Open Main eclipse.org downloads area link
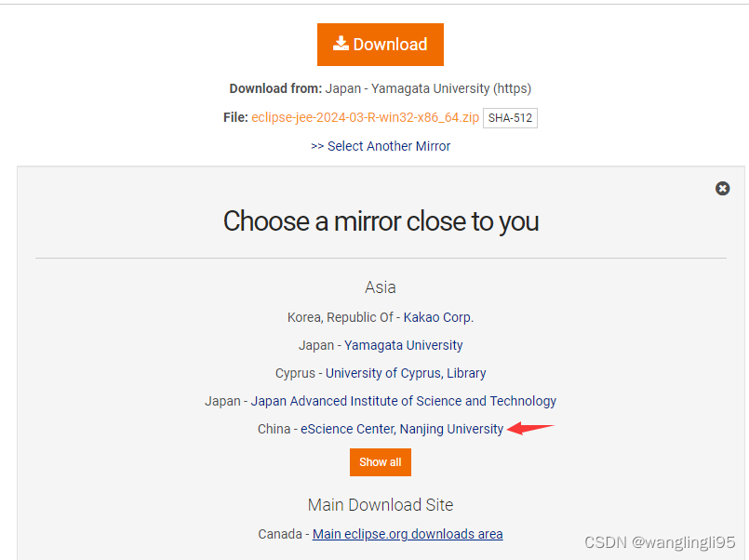Viewport: 749px width, 560px height. pos(408,534)
